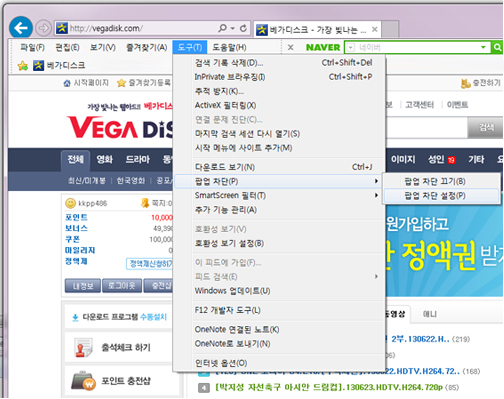Open the 즐겨찾기(A) menu

pyautogui.click(x=147, y=48)
